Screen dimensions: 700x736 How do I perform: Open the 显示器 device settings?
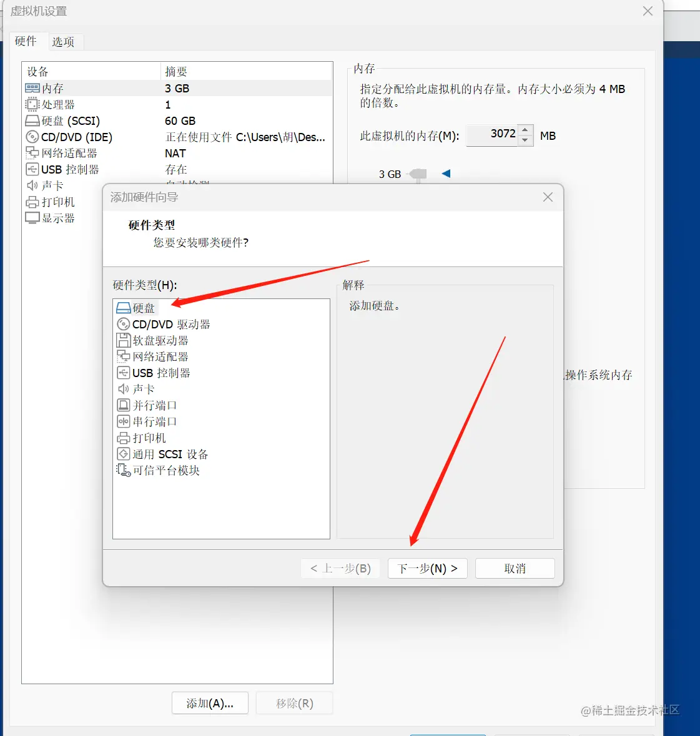coord(57,217)
